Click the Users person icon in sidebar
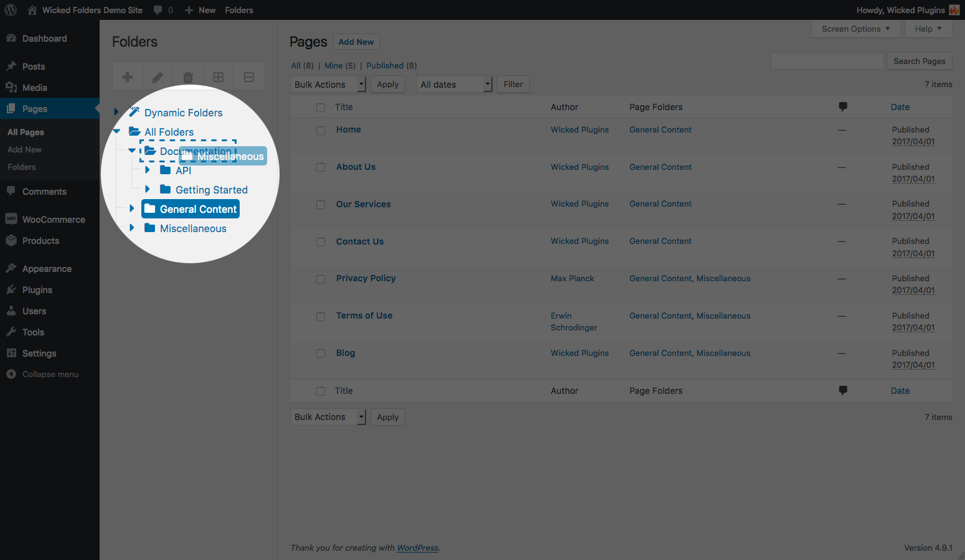The width and height of the screenshot is (965, 560). 11,310
